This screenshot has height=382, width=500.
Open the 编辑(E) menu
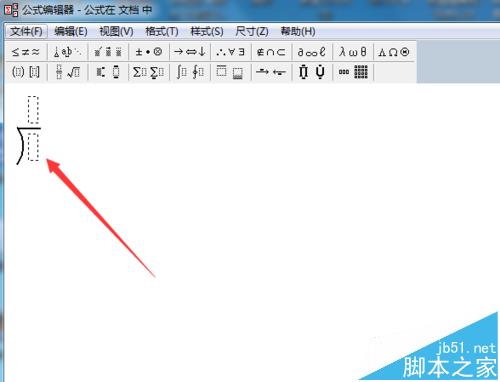coord(71,32)
